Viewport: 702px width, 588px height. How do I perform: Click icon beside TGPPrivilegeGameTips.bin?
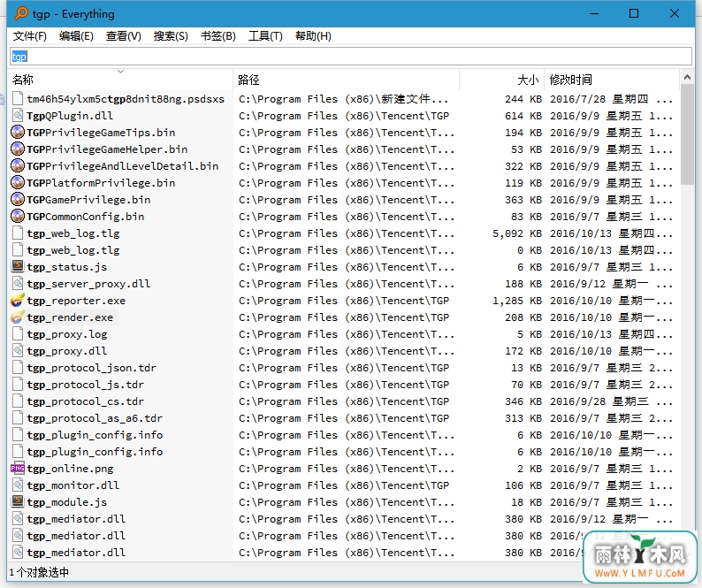pos(18,133)
